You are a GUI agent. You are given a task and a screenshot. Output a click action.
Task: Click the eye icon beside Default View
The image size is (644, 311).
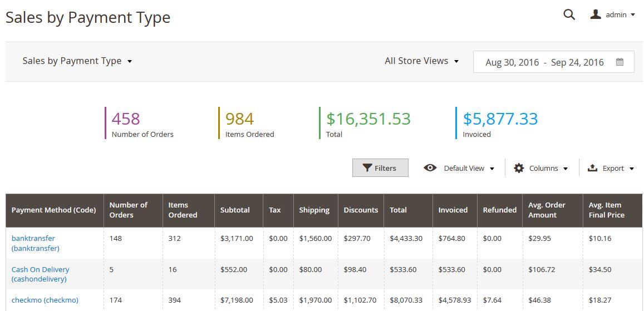430,168
